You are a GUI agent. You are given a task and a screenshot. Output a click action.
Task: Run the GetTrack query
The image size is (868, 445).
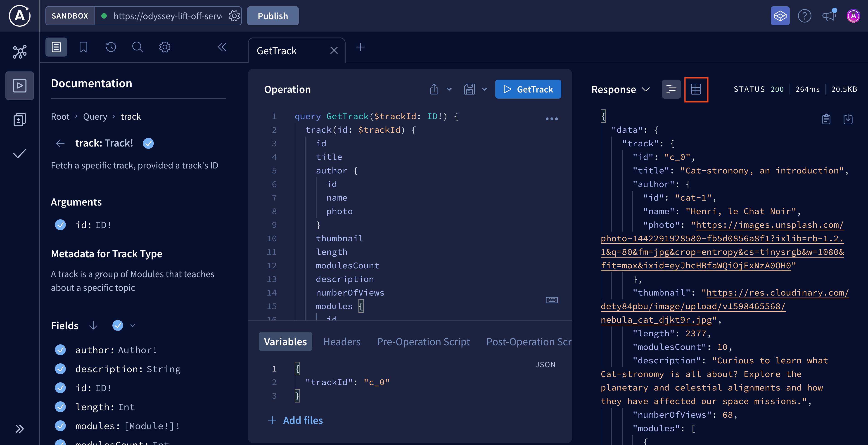[528, 89]
